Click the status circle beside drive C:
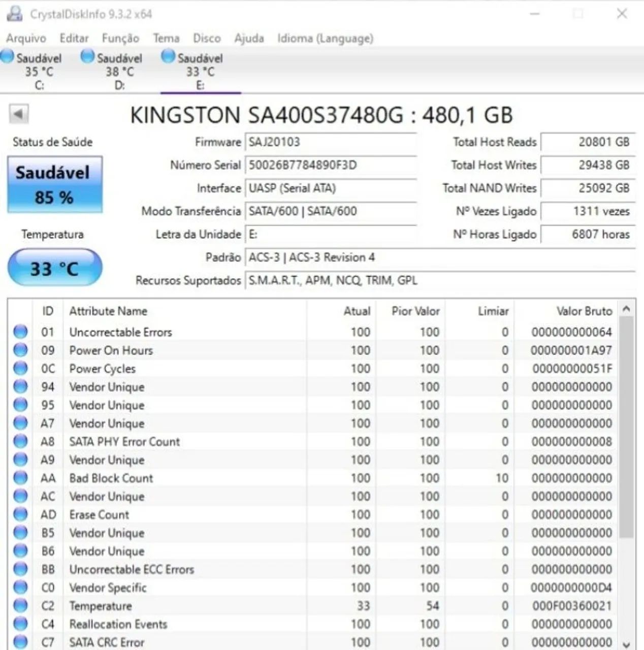Viewport: 644px width, 650px height. point(7,56)
